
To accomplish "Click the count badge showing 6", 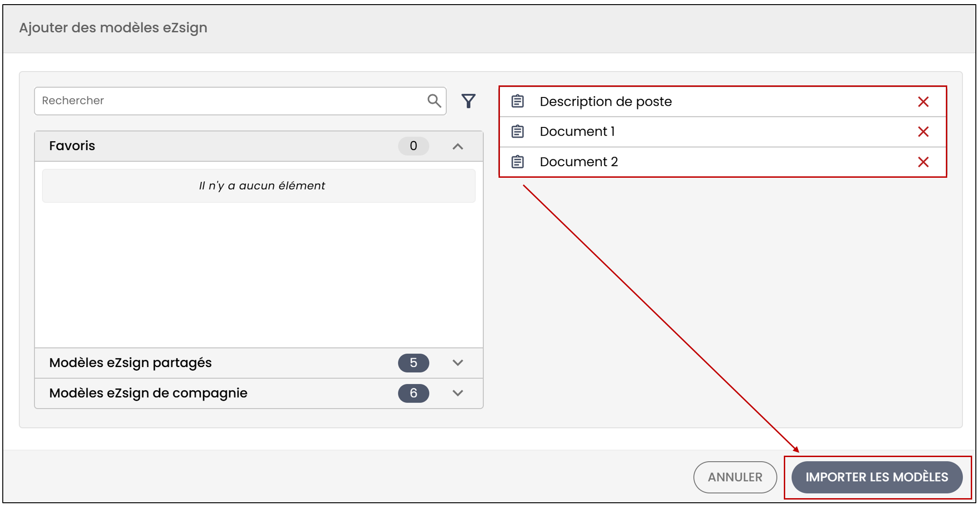I will point(414,393).
